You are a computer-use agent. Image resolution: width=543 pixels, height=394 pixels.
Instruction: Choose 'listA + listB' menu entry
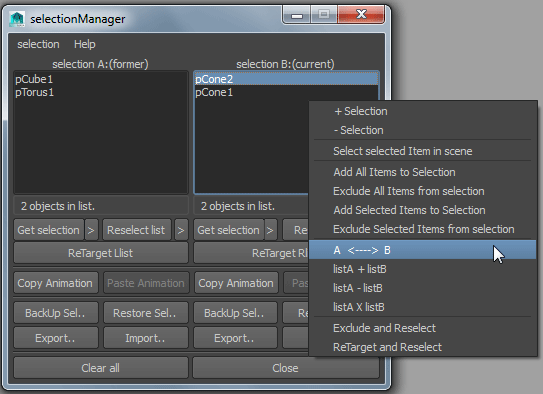coord(422,269)
